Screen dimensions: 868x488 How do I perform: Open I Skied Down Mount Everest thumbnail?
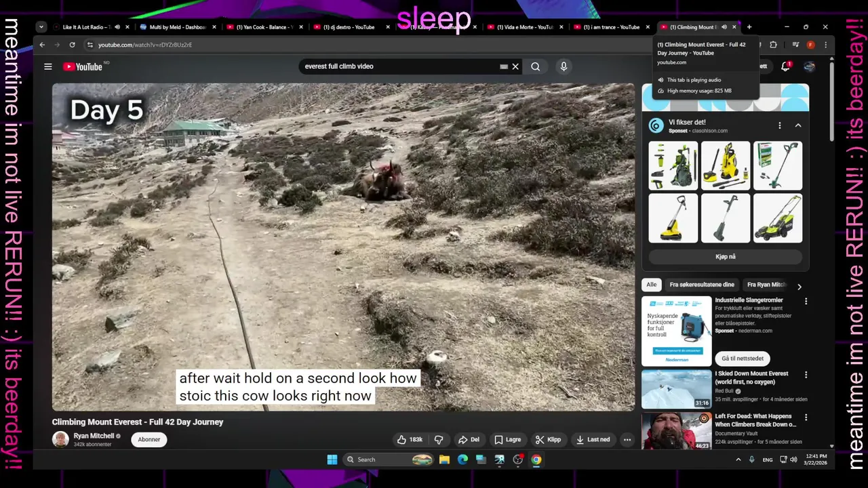click(x=677, y=389)
